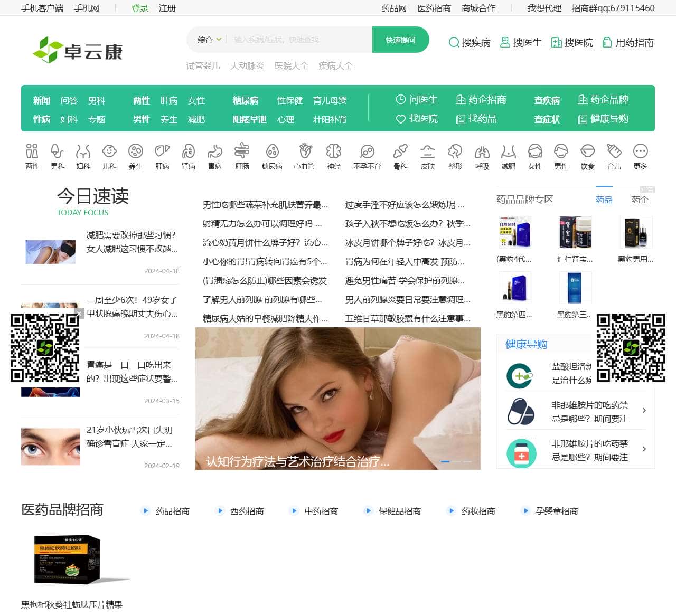This screenshot has width=676, height=616.
Task: Open the 减肥 waist icon
Action: pos(508,151)
